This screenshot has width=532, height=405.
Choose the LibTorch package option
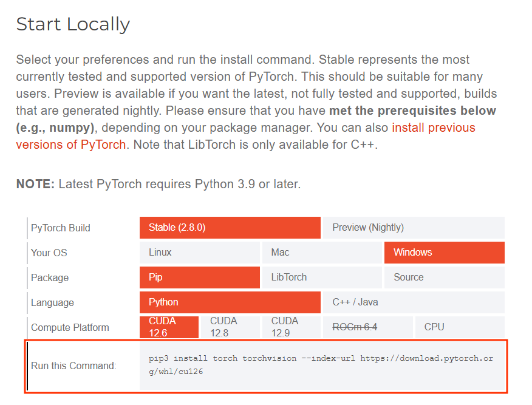[x=322, y=277]
